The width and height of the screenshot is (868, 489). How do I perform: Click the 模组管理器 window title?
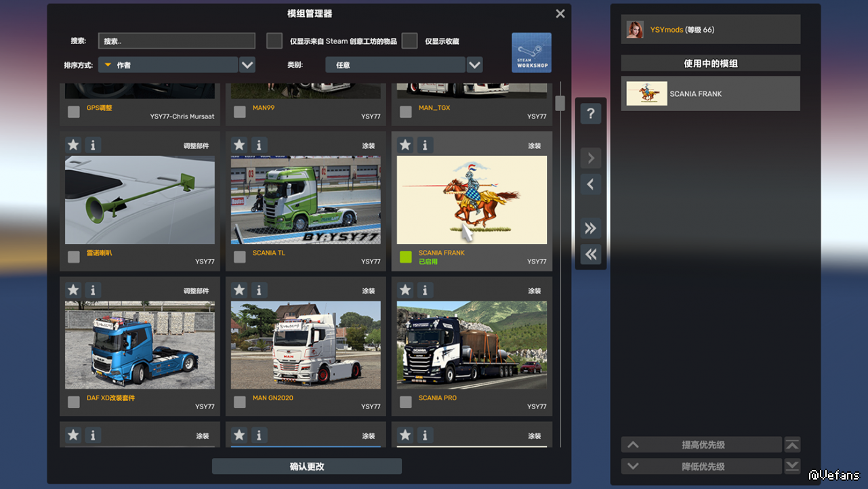coord(310,14)
